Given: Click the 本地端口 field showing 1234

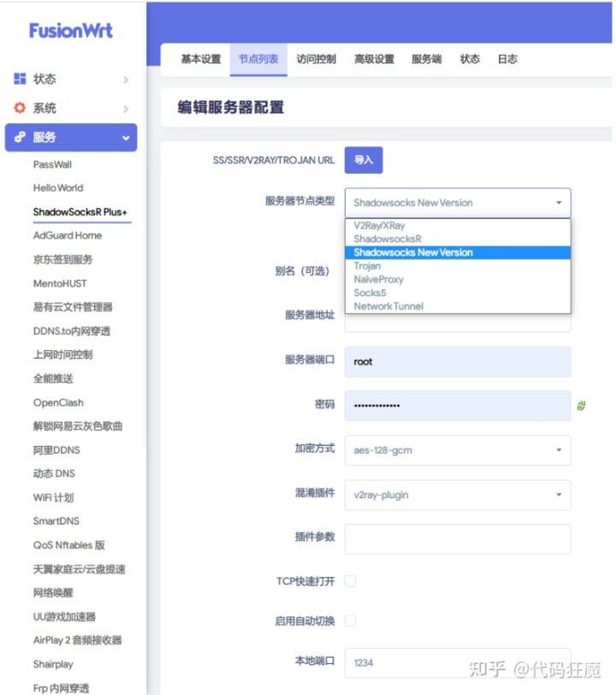Looking at the screenshot, I should (458, 662).
